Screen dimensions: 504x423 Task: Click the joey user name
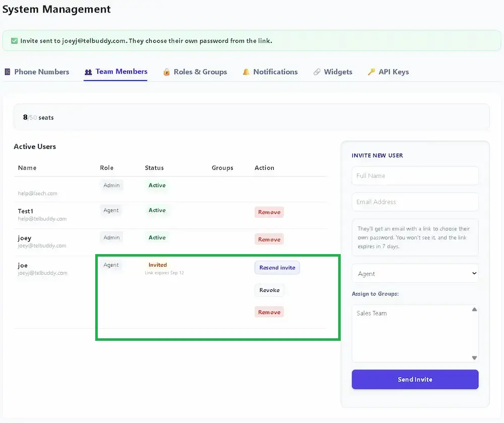pos(25,238)
